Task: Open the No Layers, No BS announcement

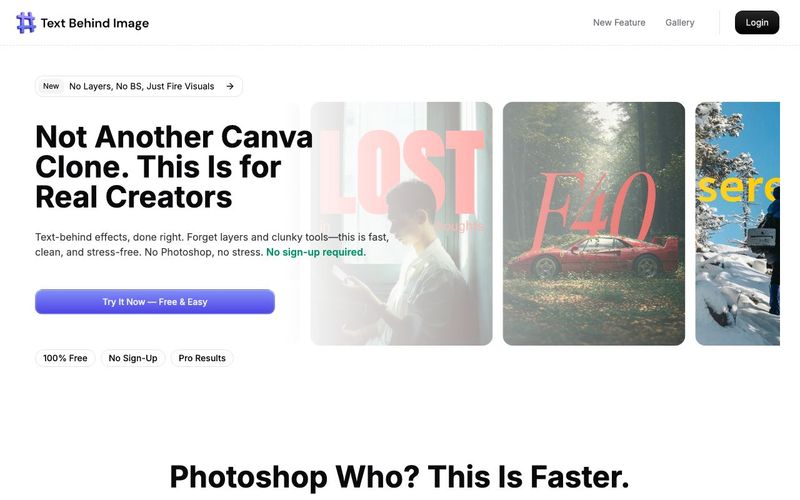Action: (139, 86)
